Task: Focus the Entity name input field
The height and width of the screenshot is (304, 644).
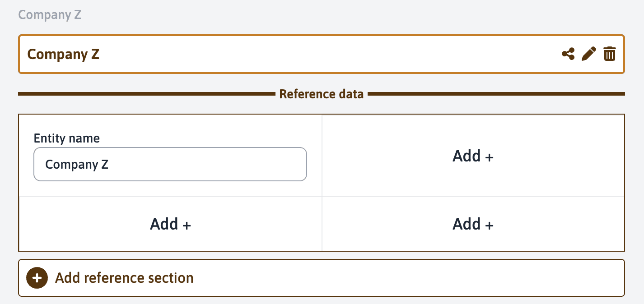Action: 170,164
